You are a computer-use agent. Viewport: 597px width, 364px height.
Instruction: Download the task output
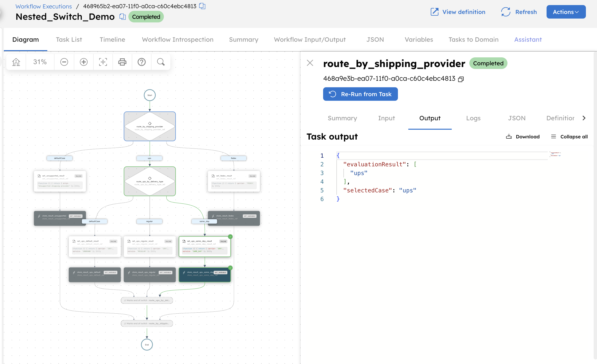[523, 136]
